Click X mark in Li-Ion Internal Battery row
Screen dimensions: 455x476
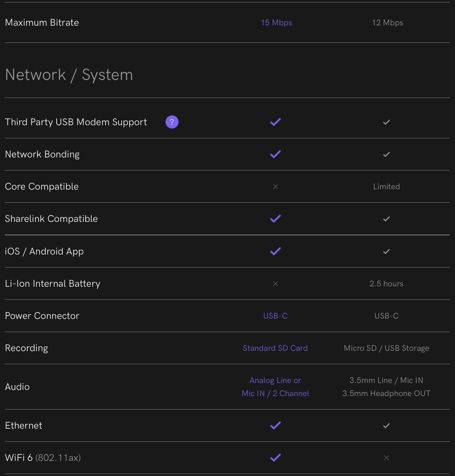click(x=276, y=284)
